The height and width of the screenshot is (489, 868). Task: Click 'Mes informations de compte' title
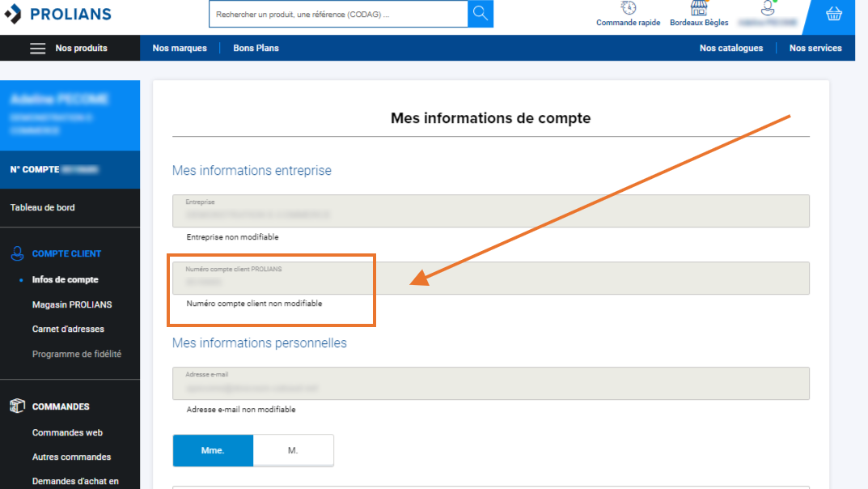[x=490, y=118]
